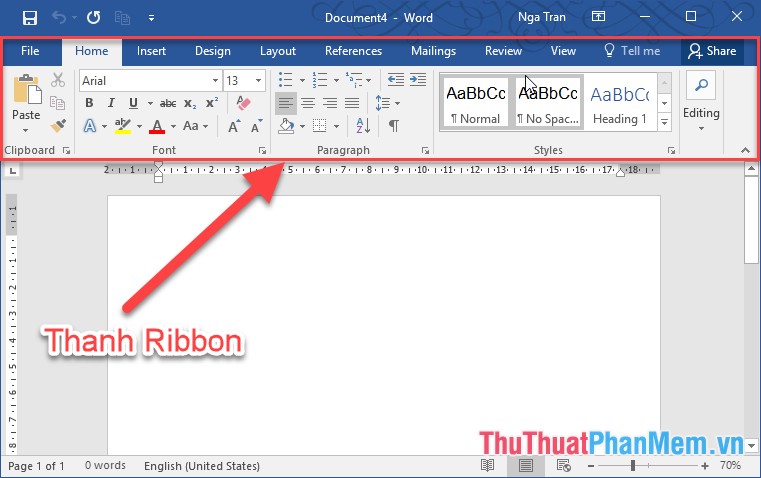The width and height of the screenshot is (761, 478).
Task: Click the Text Effects icon
Action: click(x=90, y=126)
